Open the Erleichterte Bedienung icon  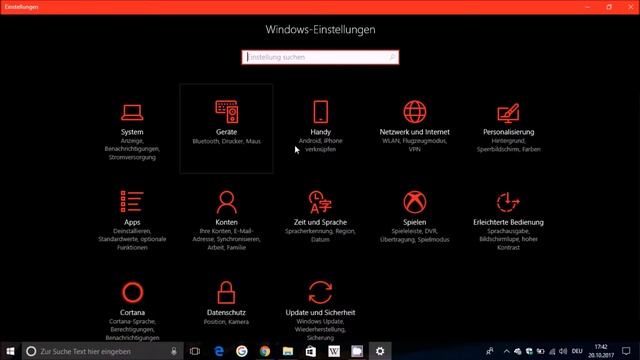[x=508, y=202]
